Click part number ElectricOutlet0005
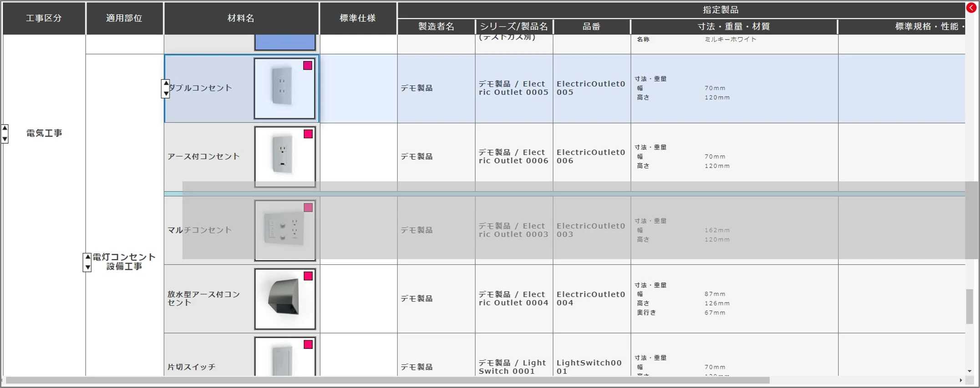Viewport: 980px width, 388px height. click(591, 88)
